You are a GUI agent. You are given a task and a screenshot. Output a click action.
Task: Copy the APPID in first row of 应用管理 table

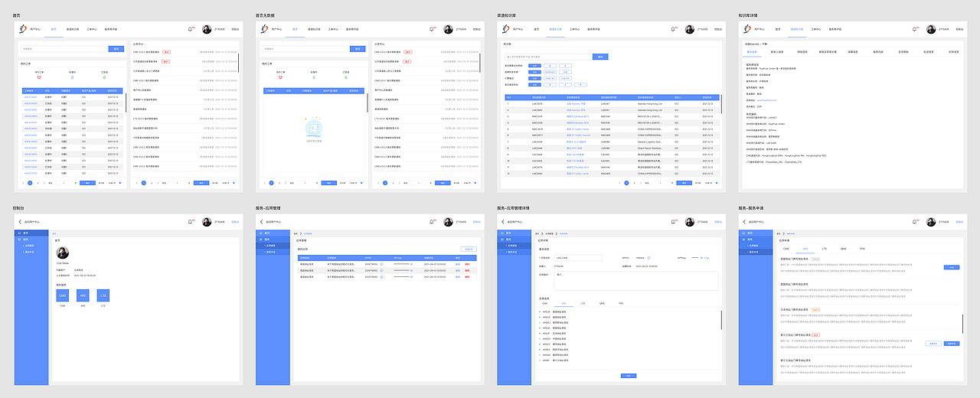coord(381,264)
